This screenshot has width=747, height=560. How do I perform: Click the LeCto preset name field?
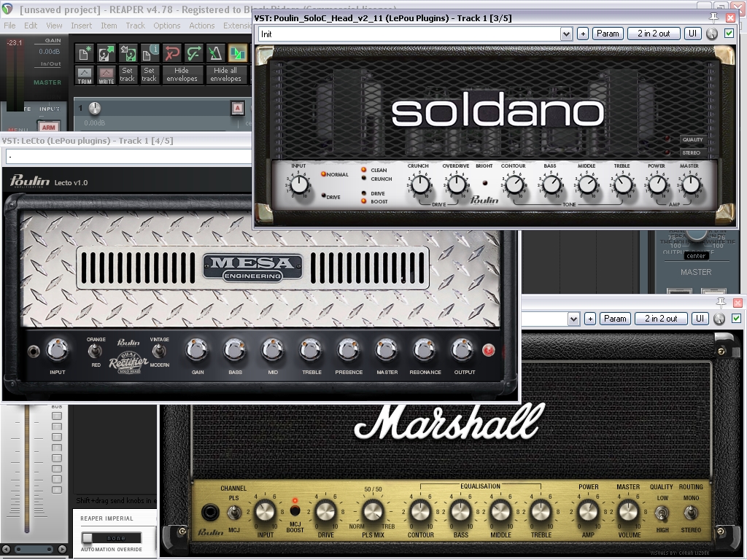click(x=128, y=156)
